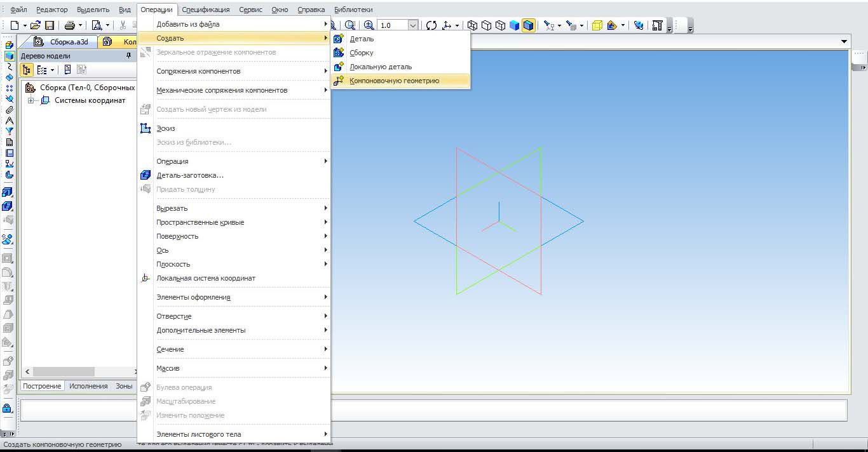Choose Локальная система координат entry
The image size is (868, 452).
click(234, 278)
